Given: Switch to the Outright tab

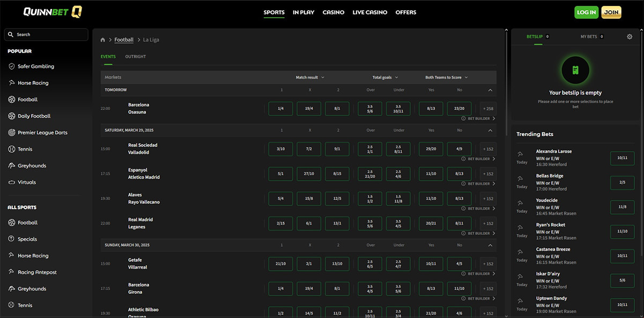Looking at the screenshot, I should point(136,56).
